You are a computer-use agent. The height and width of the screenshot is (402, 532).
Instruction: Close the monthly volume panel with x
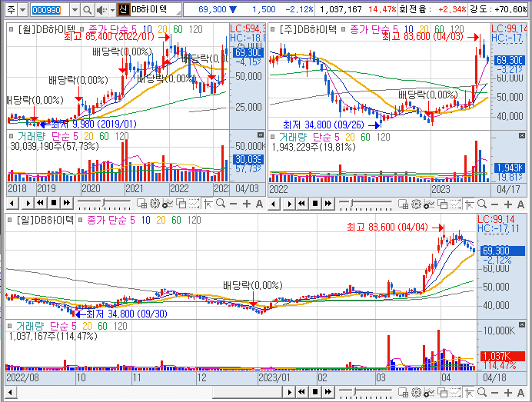coord(260,135)
